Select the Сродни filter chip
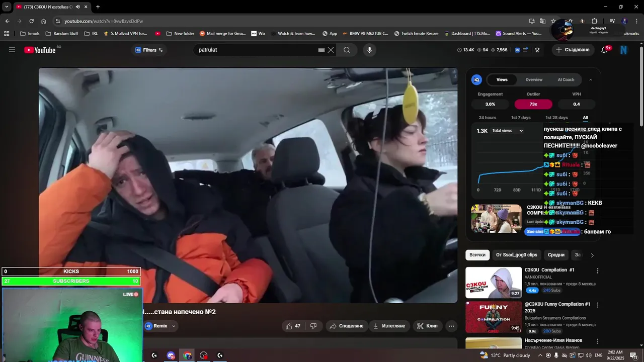Viewport: 644px width, 362px height. [556, 255]
